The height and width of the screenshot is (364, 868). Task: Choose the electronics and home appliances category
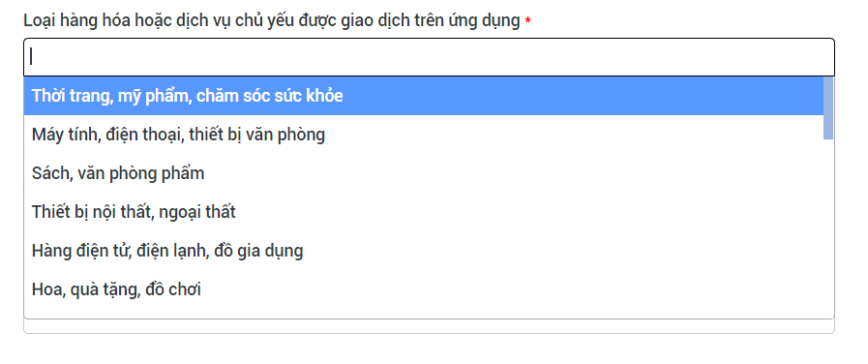pos(424,251)
